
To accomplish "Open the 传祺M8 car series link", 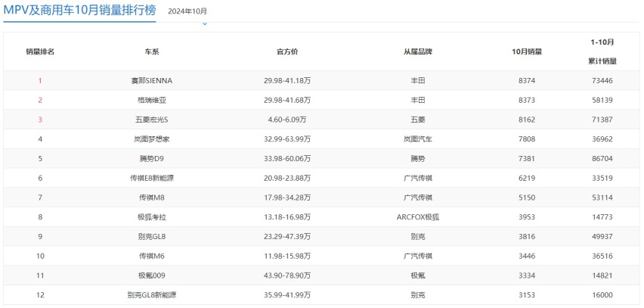I will click(152, 198).
